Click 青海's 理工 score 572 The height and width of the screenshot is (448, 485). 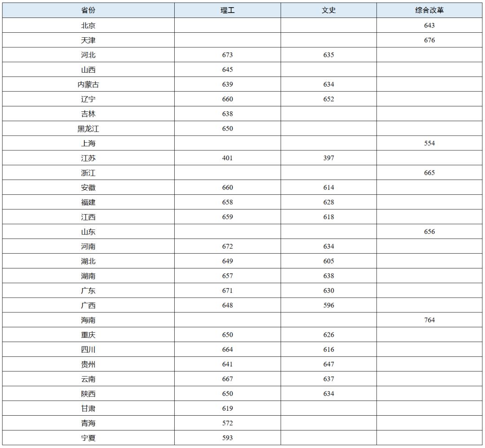227,423
